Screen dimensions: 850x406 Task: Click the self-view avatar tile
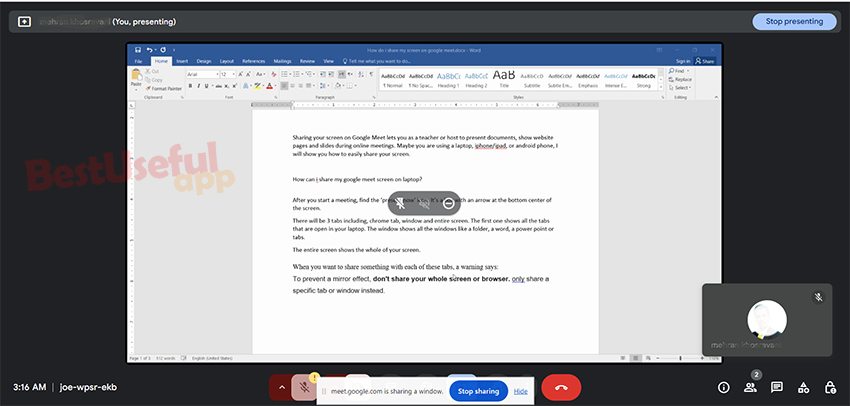(767, 320)
